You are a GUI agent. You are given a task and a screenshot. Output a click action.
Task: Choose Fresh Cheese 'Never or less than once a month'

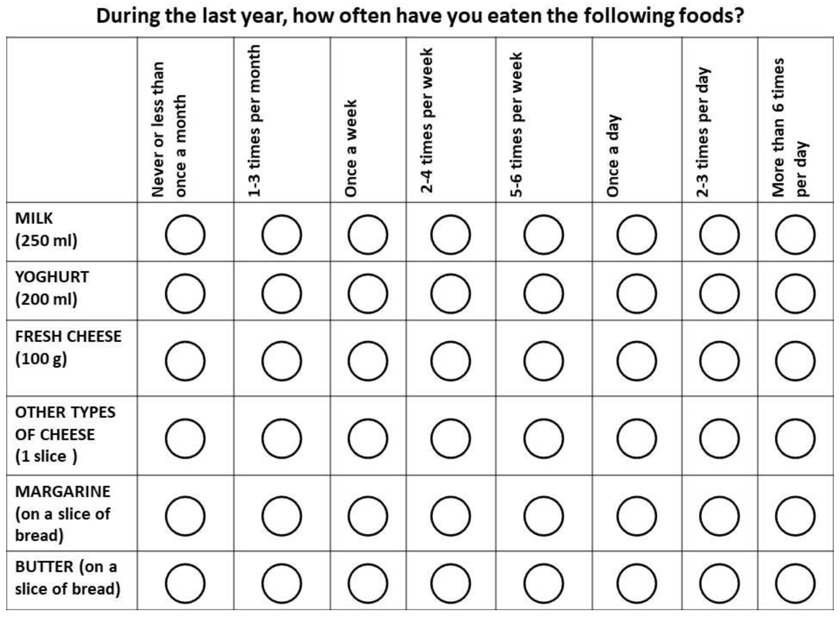(x=185, y=361)
